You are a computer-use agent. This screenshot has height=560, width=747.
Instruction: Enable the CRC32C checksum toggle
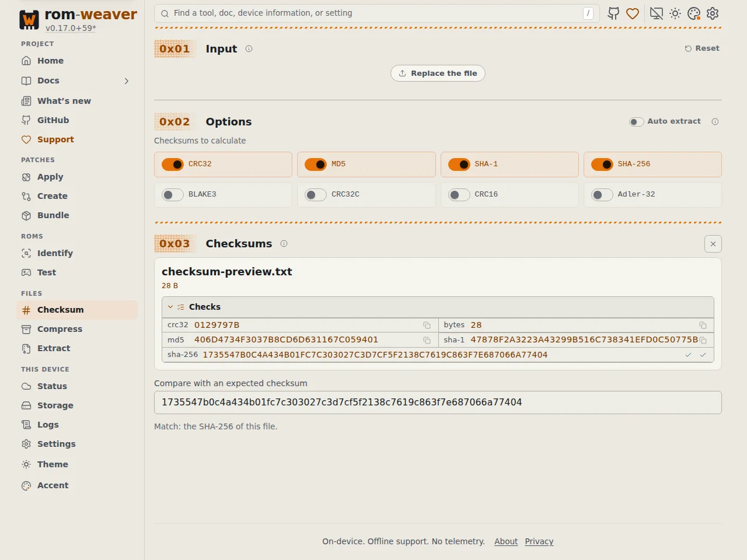(316, 195)
